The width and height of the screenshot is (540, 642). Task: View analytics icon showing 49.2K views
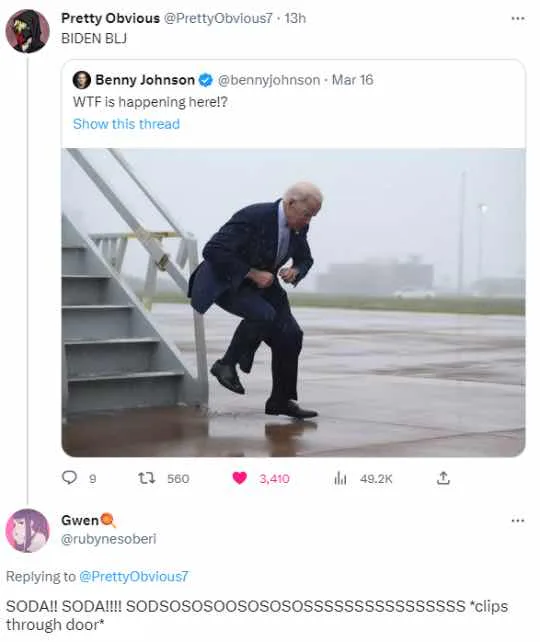pyautogui.click(x=340, y=478)
